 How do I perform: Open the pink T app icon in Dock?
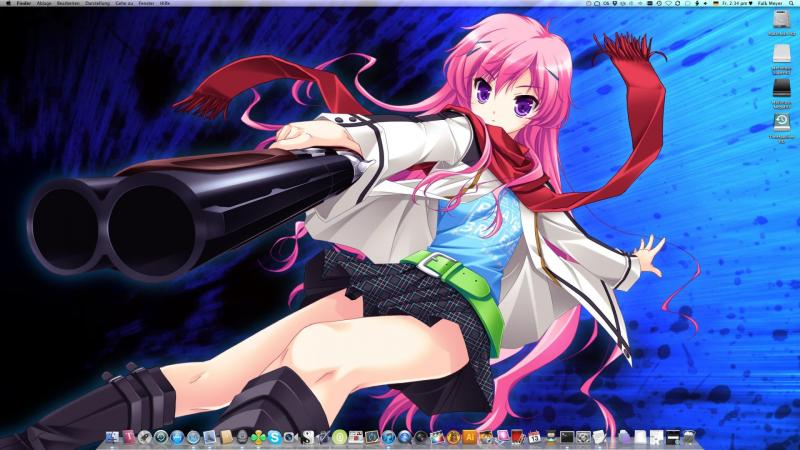pos(130,437)
